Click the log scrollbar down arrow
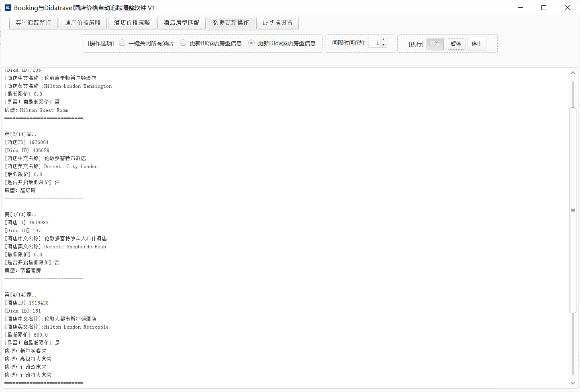Viewport: 580px width, 392px height. click(x=573, y=383)
